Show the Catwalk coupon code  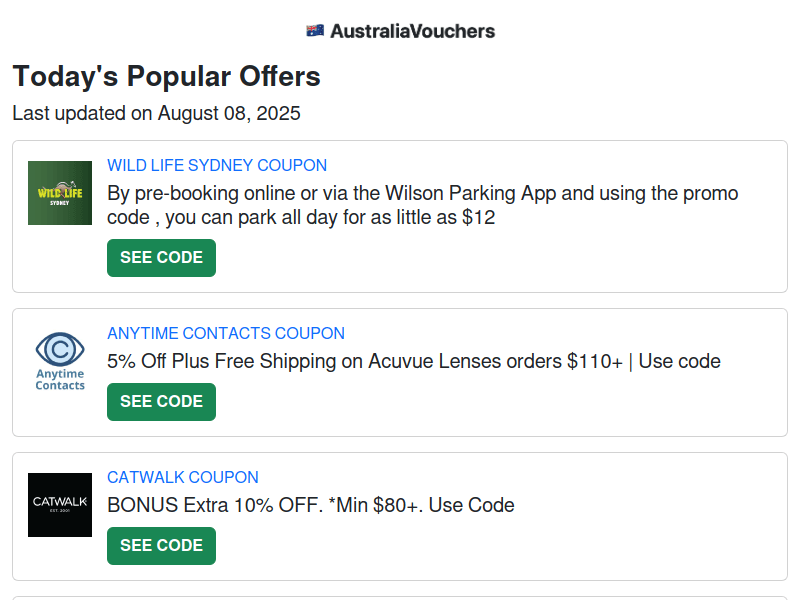161,546
